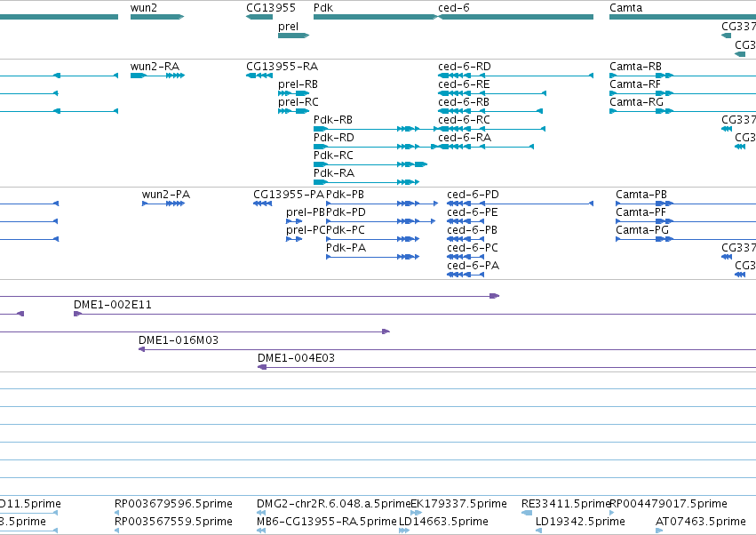The width and height of the screenshot is (756, 535).
Task: Click the ced-6-PE protein label
Action: coord(472,212)
